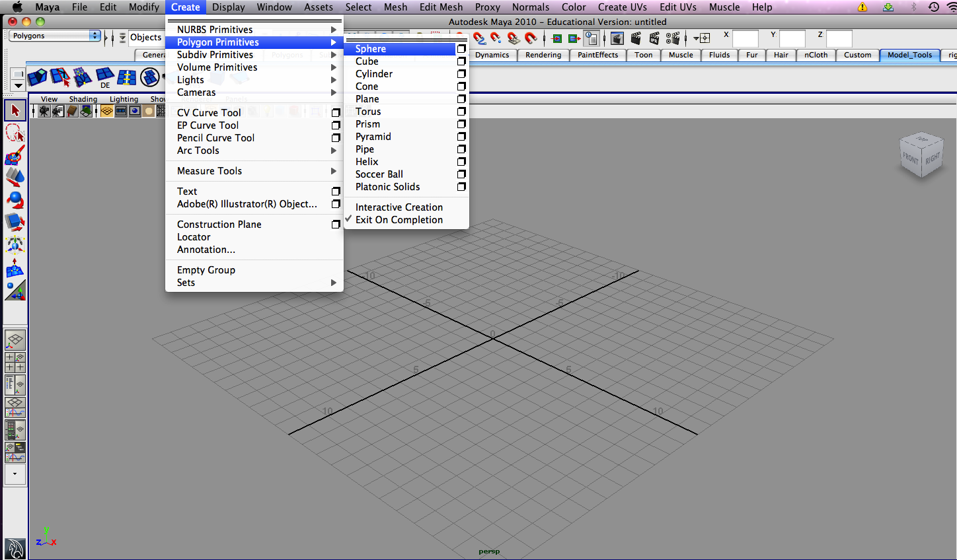Pick the Scale tool in the toolbox
Viewport: 957px width, 560px height.
[x=15, y=221]
